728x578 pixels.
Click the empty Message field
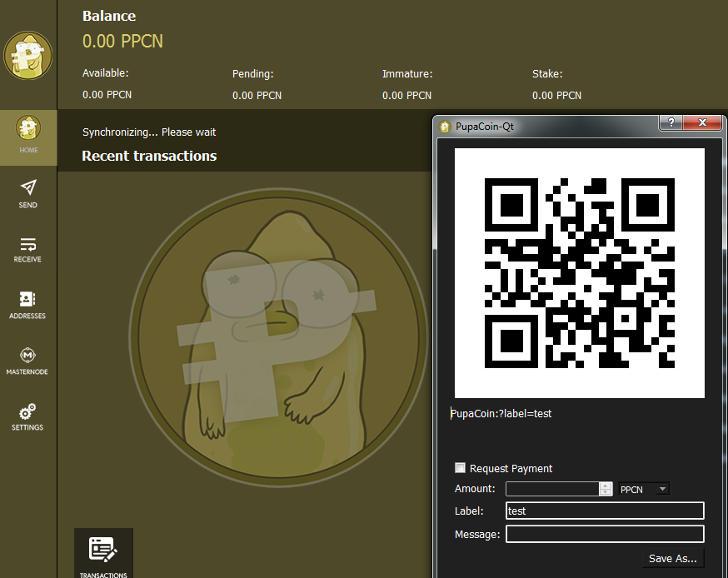pos(605,534)
